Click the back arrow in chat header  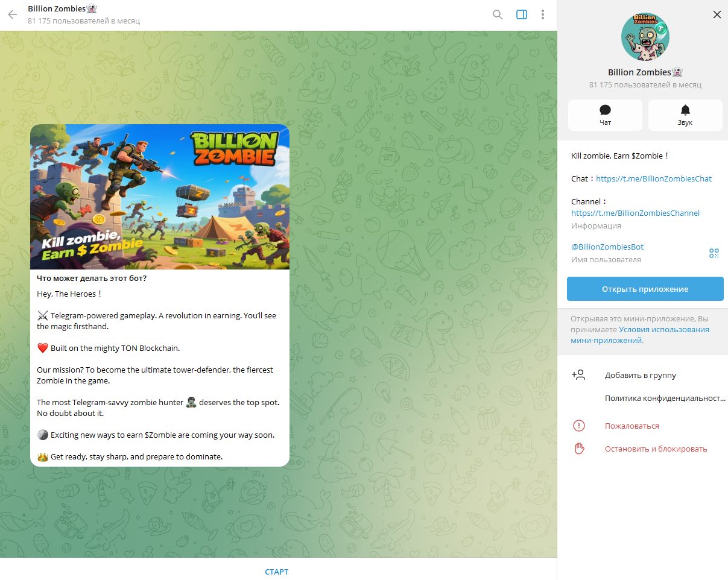tap(13, 14)
